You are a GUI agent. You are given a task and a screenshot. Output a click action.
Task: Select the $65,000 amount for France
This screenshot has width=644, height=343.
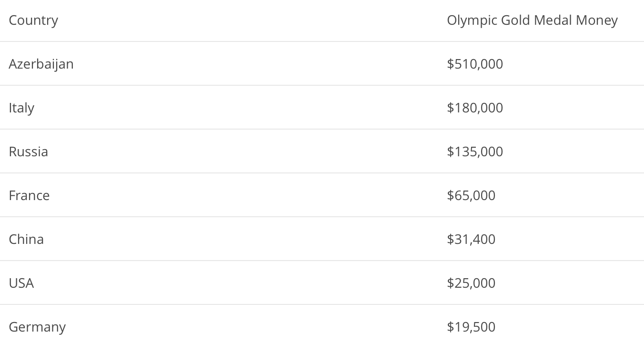click(471, 195)
